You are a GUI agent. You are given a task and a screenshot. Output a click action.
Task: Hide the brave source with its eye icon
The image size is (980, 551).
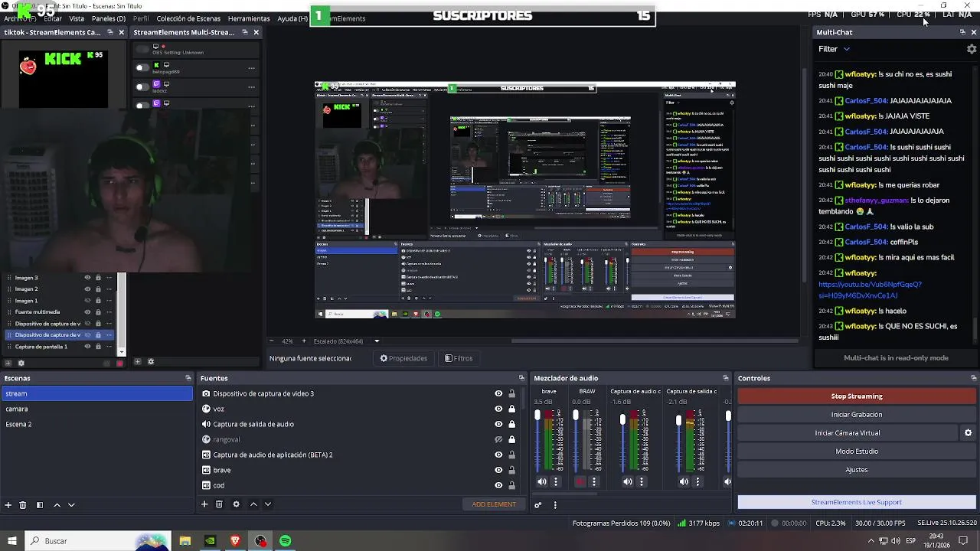click(x=498, y=470)
